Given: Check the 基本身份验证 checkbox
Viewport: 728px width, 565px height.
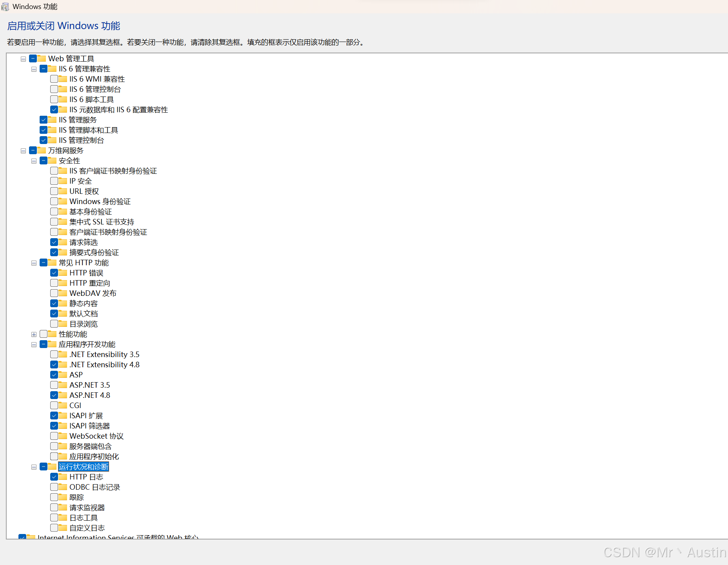Looking at the screenshot, I should [54, 211].
